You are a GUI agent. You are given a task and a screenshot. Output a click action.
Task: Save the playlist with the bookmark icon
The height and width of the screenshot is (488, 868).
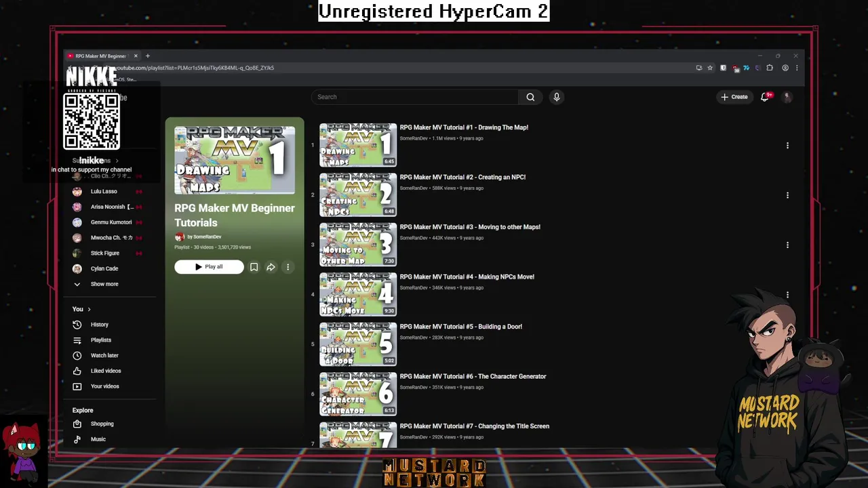pyautogui.click(x=254, y=267)
